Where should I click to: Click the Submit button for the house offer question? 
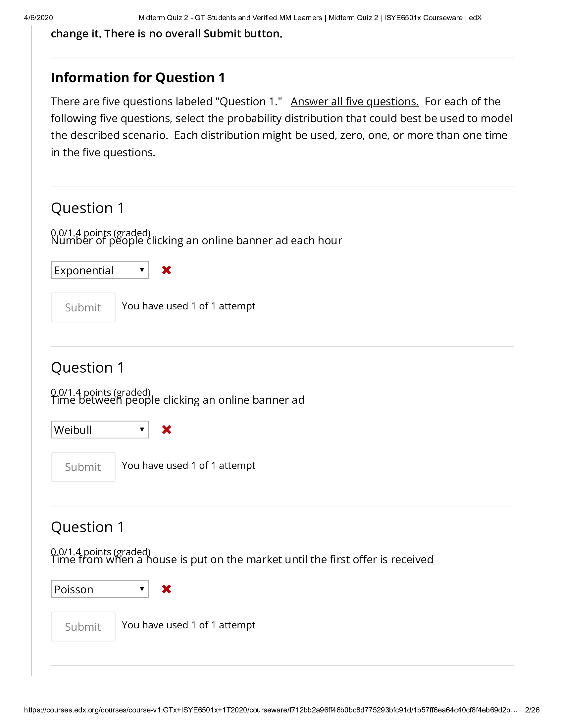pyautogui.click(x=83, y=626)
